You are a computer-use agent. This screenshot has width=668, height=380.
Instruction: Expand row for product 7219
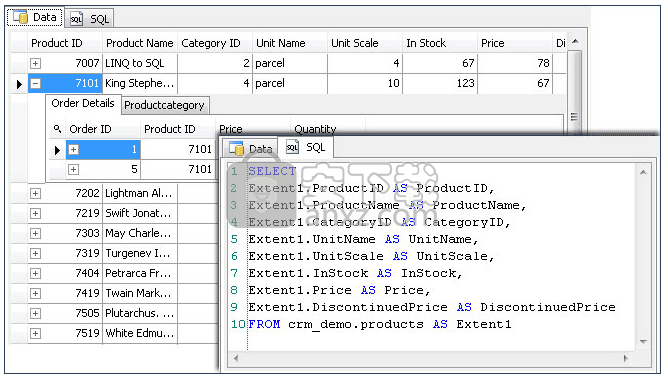click(x=35, y=213)
